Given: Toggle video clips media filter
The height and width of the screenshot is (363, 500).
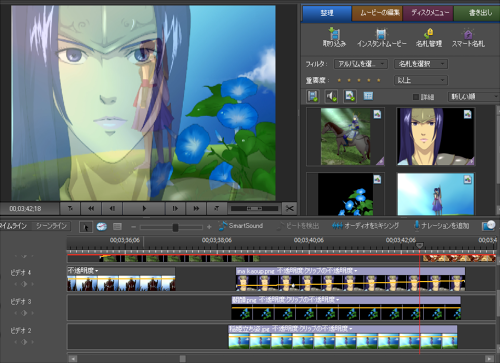Looking at the screenshot, I should coord(313,96).
